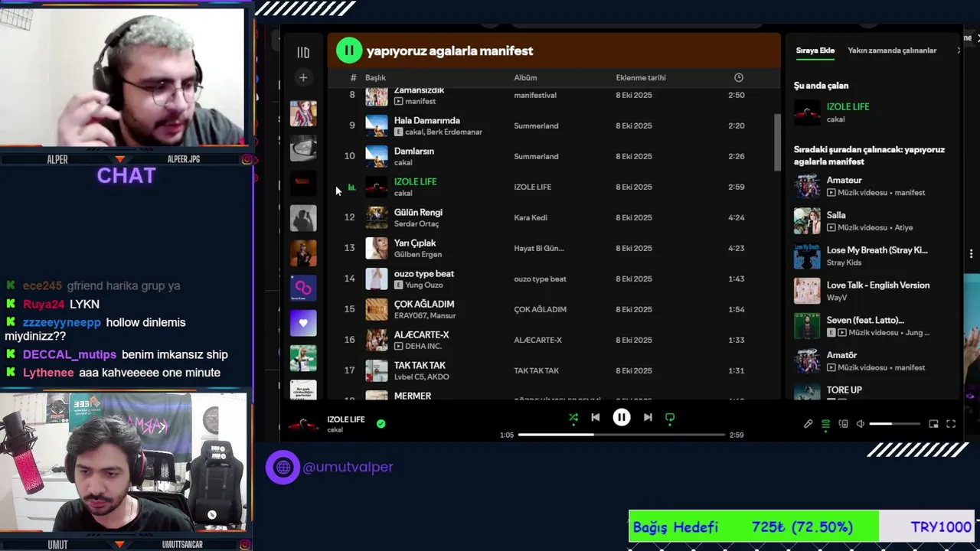Sort the list by the Eklenme tarihi column header

click(x=641, y=77)
